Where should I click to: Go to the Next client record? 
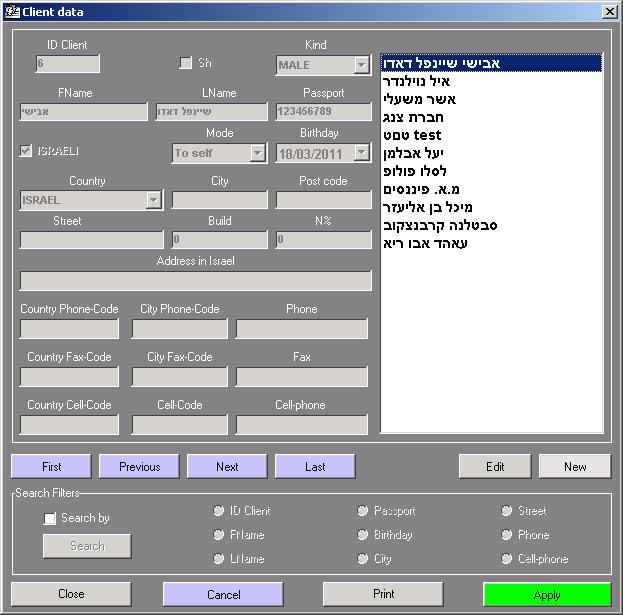[227, 467]
